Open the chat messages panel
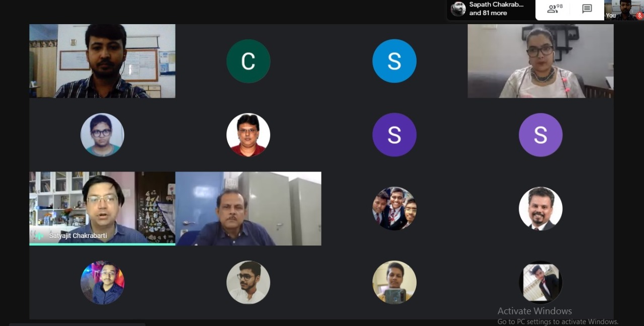 pos(587,9)
